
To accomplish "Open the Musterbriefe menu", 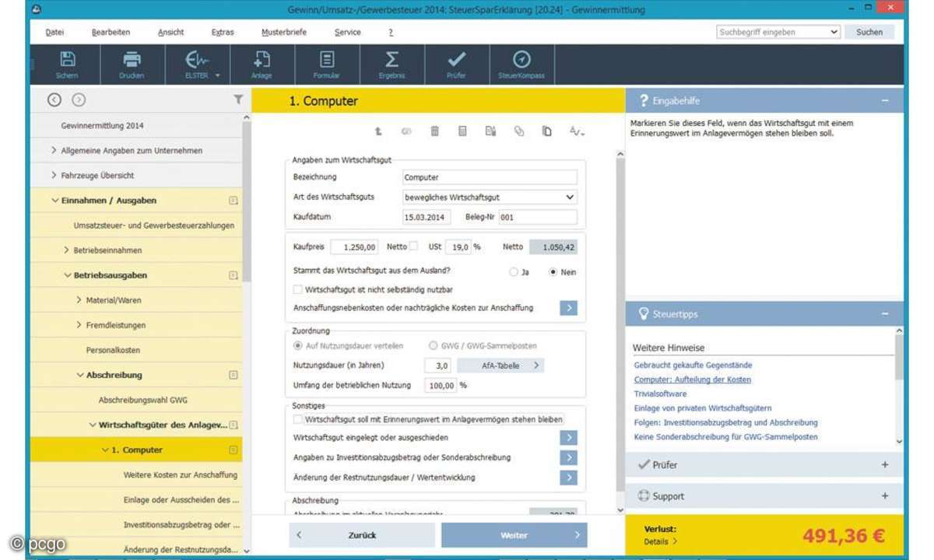I will pos(284,32).
